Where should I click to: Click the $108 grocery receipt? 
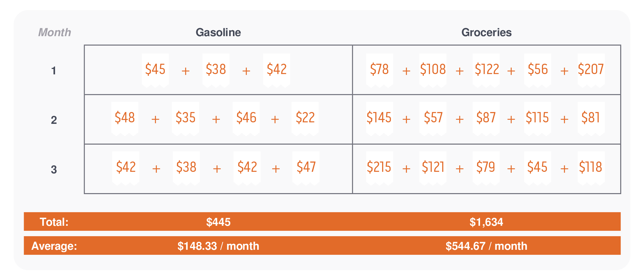pyautogui.click(x=433, y=71)
